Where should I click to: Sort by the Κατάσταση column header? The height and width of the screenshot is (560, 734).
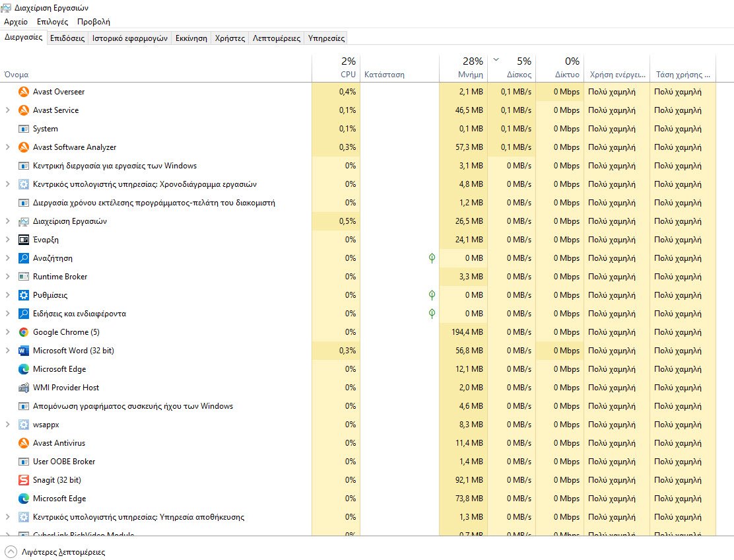[x=400, y=68]
